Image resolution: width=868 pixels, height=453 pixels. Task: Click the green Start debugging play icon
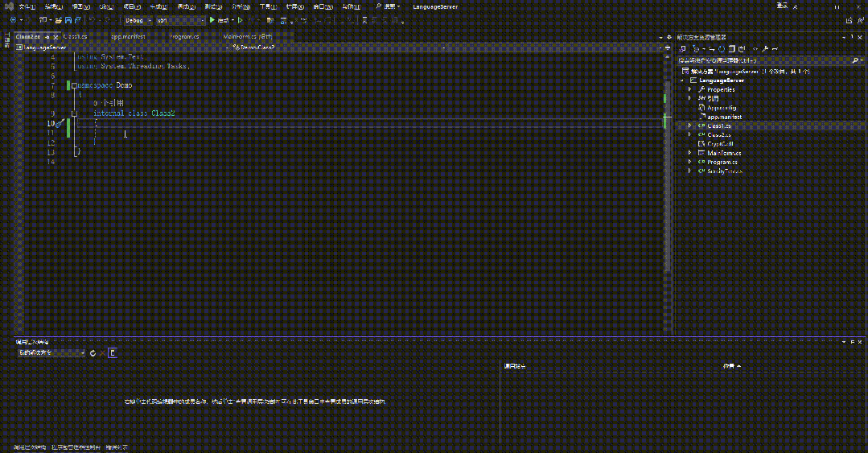(212, 20)
